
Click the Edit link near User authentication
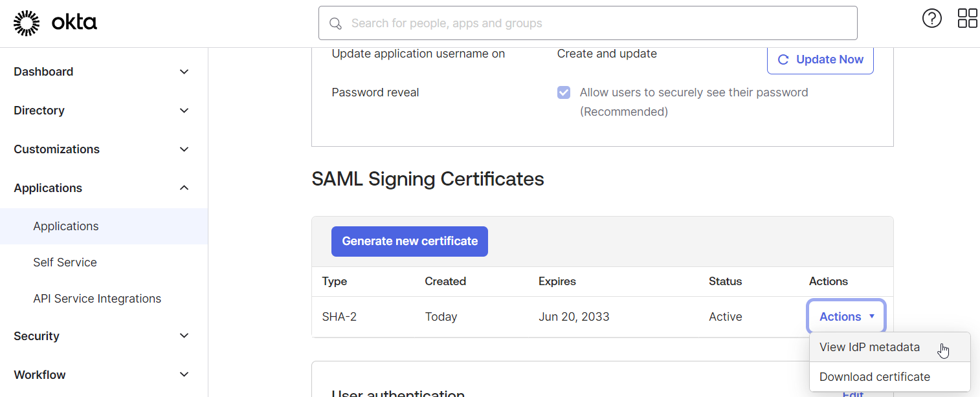[852, 393]
